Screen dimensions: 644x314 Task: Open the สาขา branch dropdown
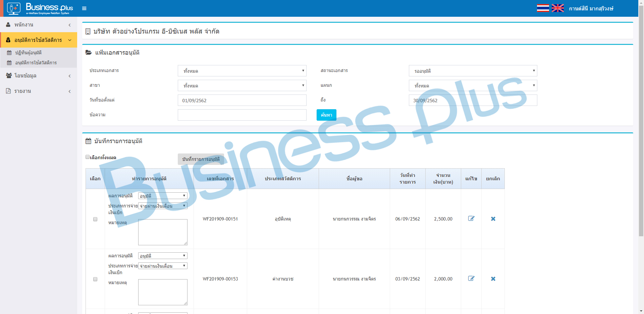click(x=242, y=85)
